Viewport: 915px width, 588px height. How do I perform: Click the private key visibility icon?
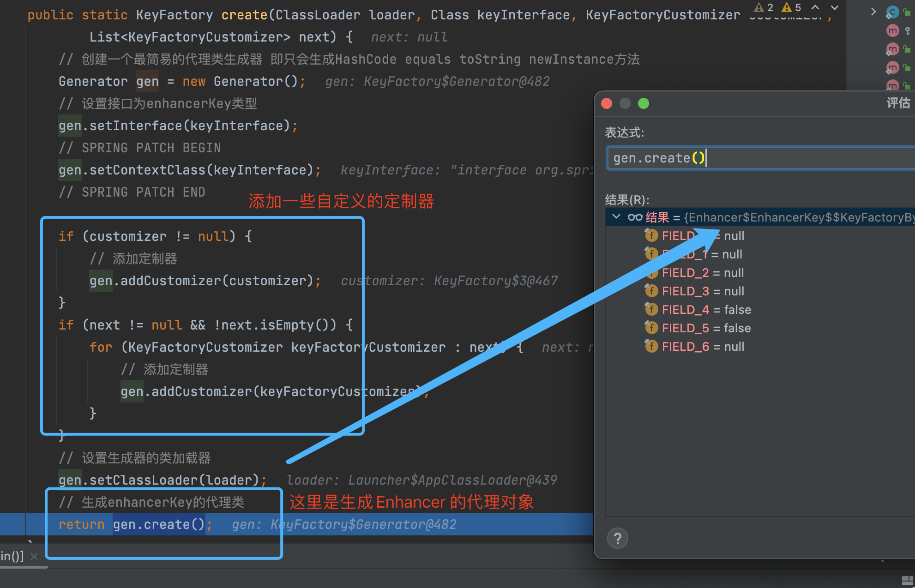[x=908, y=31]
